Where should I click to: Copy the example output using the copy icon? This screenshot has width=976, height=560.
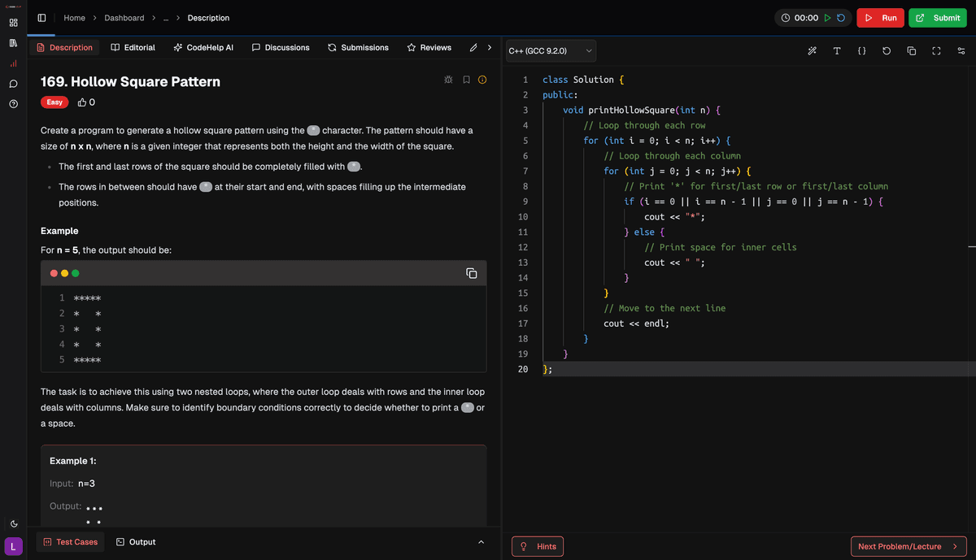[471, 273]
